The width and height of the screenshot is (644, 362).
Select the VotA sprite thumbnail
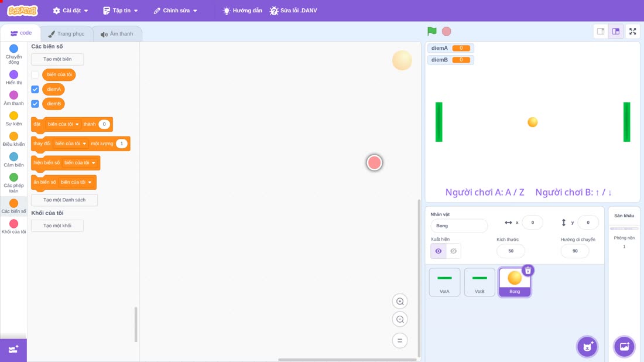pyautogui.click(x=444, y=282)
